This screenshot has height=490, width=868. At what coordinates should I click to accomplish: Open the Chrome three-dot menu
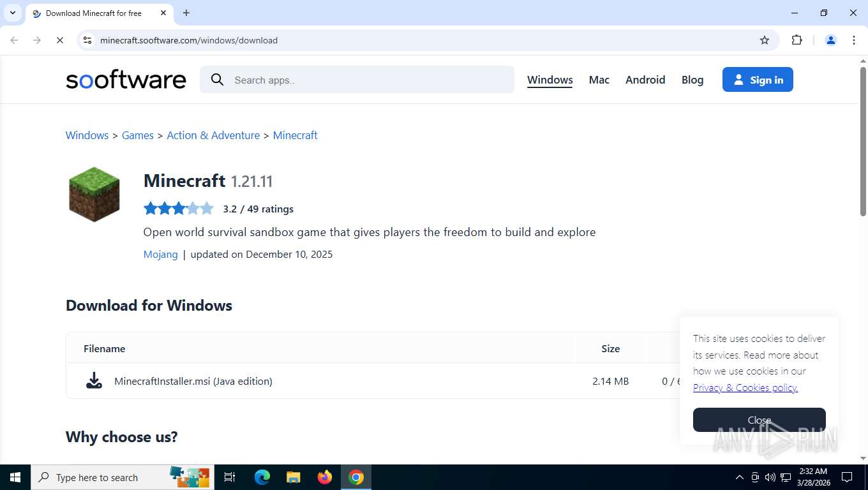pos(854,40)
